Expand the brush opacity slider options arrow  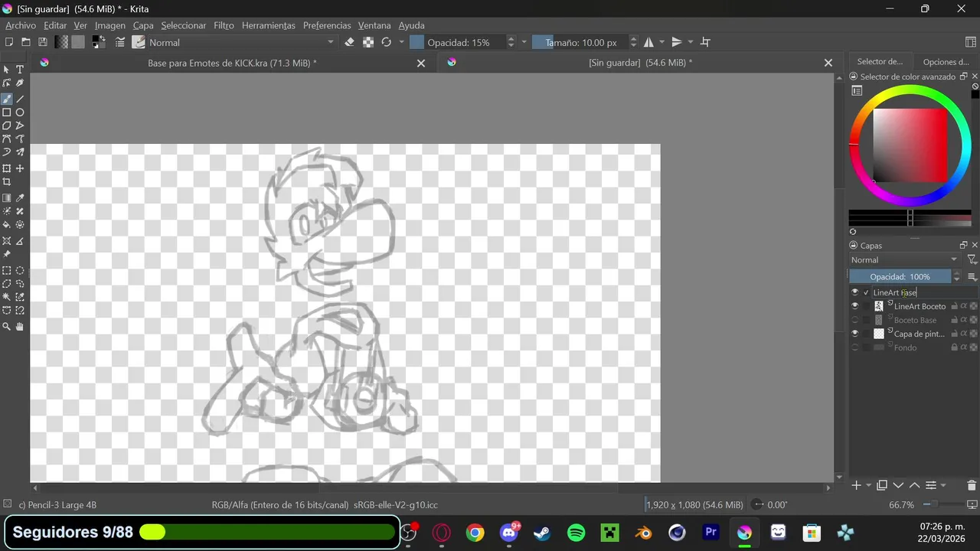[524, 42]
